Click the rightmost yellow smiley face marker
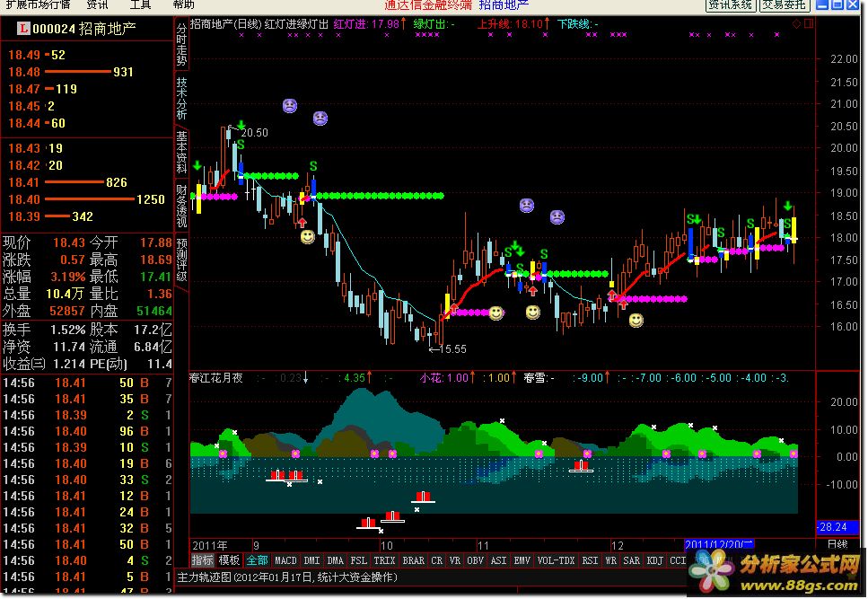This screenshot has width=868, height=599. pos(636,320)
